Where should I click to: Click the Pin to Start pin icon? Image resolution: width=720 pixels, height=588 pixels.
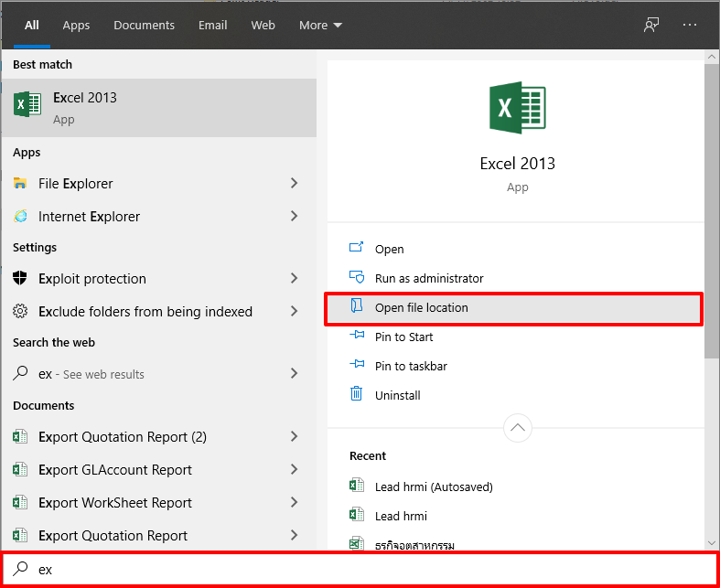[357, 335]
